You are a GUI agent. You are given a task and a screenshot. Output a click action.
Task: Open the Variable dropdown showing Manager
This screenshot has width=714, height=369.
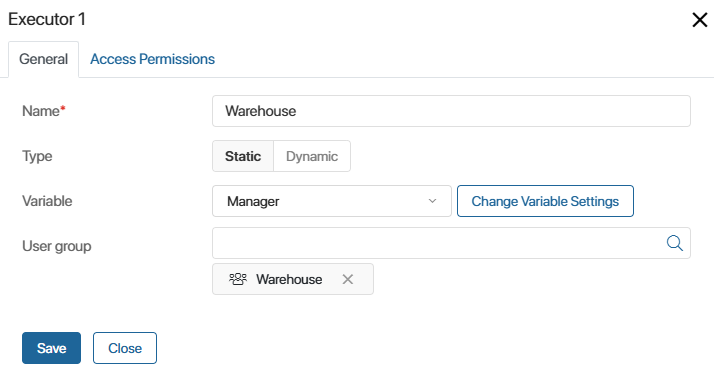pyautogui.click(x=332, y=201)
